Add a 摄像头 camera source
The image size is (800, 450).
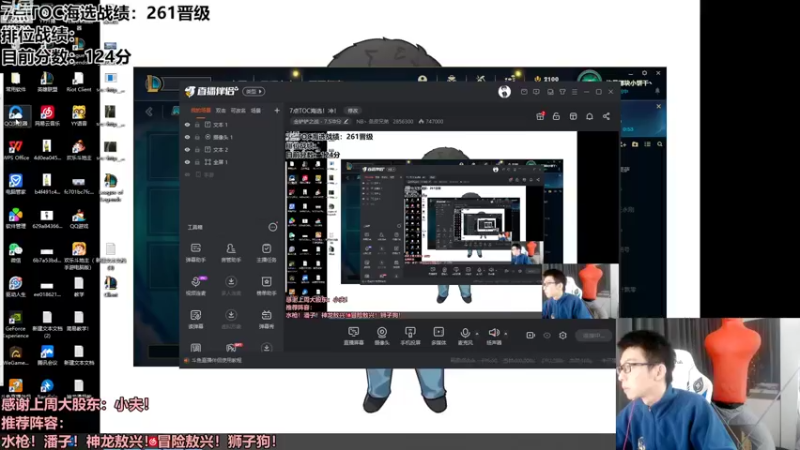[382, 336]
